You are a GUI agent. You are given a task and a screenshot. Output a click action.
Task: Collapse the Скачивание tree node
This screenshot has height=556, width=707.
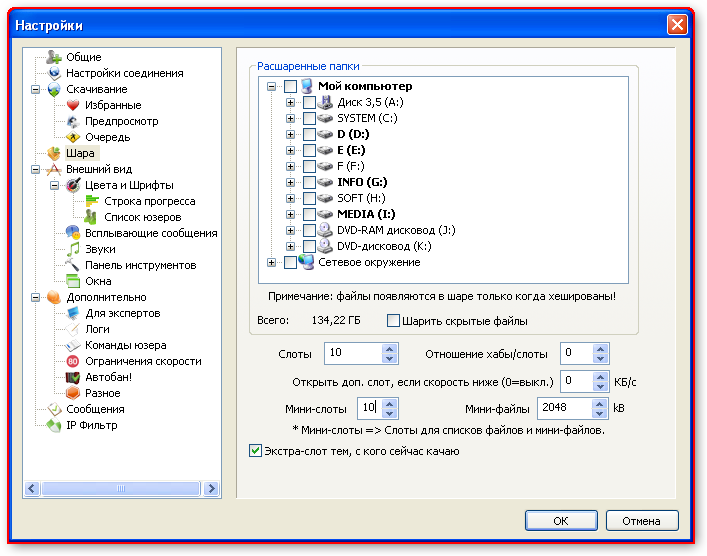tap(36, 89)
